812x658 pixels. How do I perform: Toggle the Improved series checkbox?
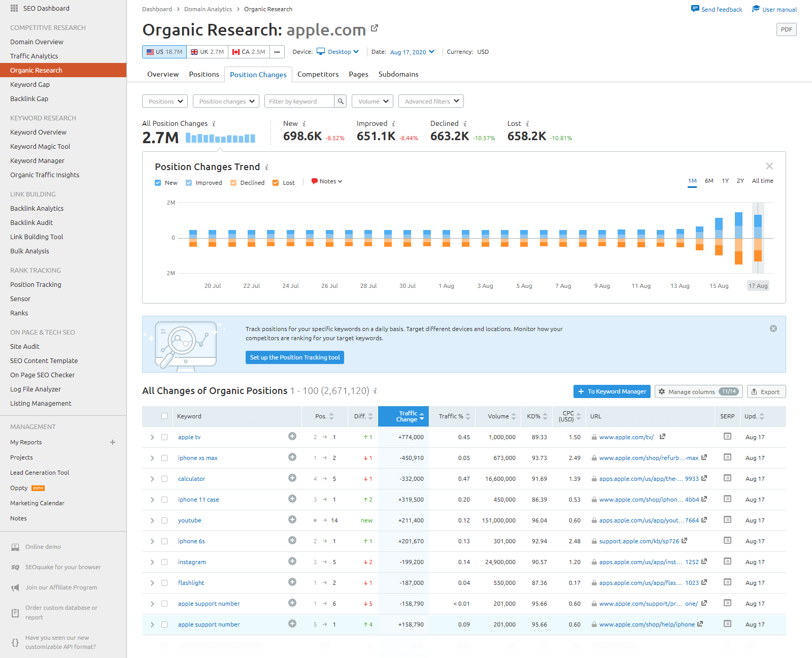[189, 183]
